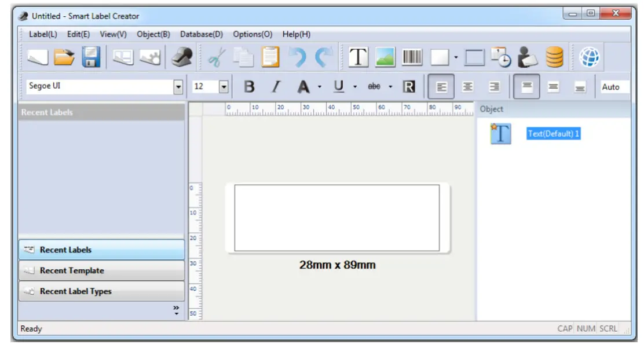Insert a frame rectangle object
The image size is (644, 348).
point(474,57)
